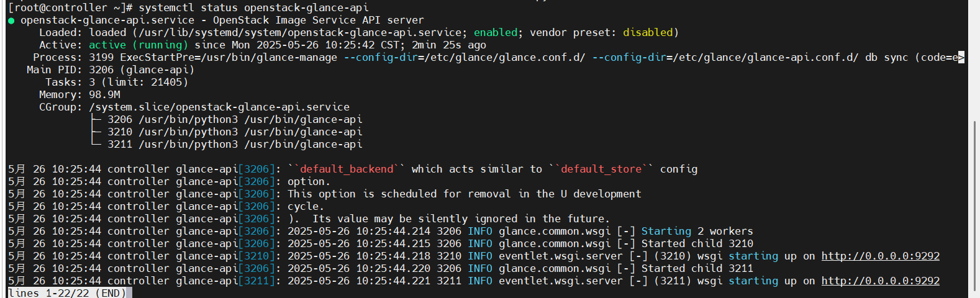Open the 0.0.0.0:9292 link on the (3210) wsgi line

880,256
